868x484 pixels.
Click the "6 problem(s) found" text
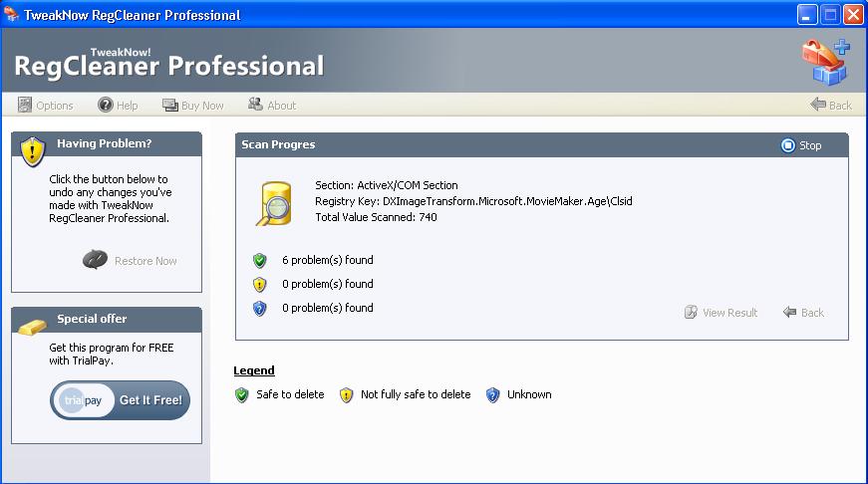(x=328, y=260)
